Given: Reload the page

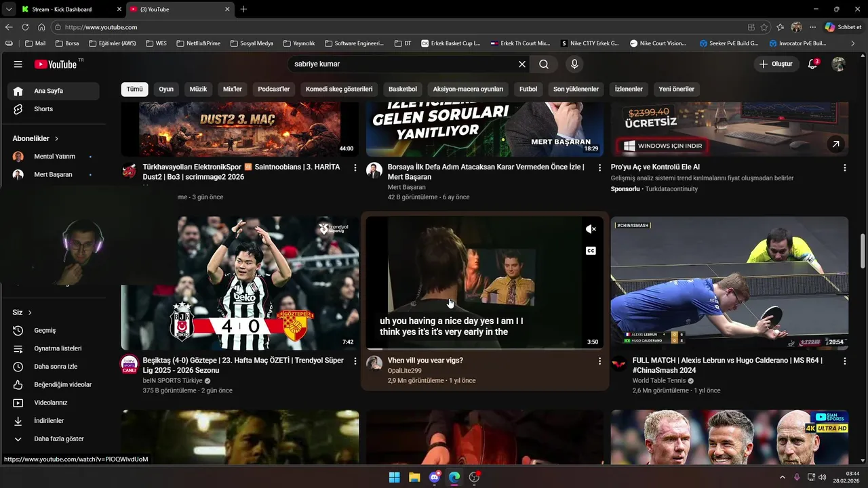Looking at the screenshot, I should click(x=25, y=27).
